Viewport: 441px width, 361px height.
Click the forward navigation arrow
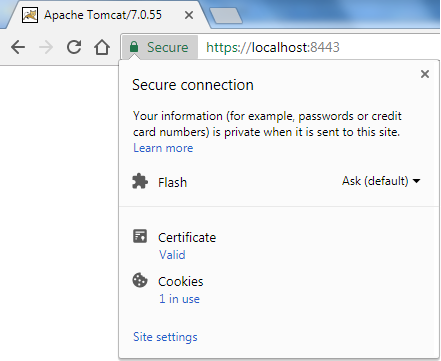click(x=46, y=47)
